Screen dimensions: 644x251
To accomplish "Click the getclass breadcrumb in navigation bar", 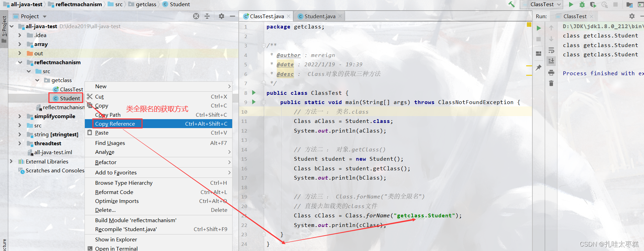I will [x=142, y=4].
